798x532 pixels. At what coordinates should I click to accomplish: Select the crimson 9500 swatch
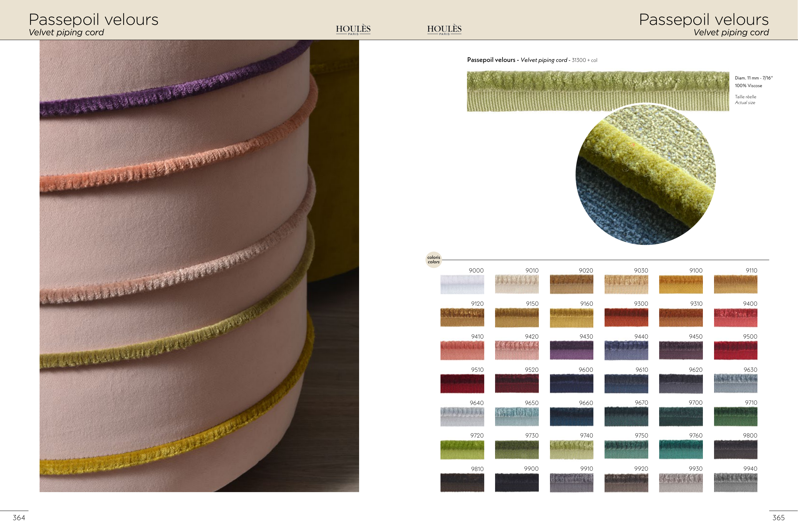(x=735, y=350)
